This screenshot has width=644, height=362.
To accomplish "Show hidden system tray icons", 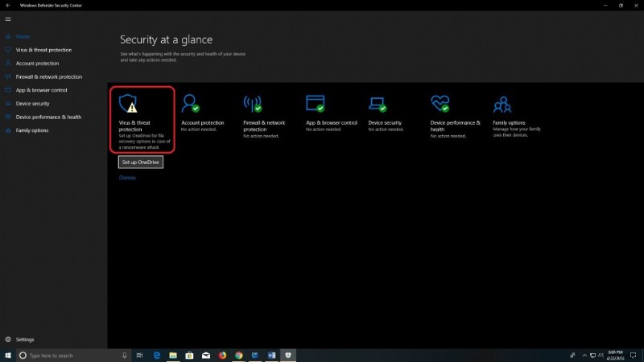I will tap(584, 356).
